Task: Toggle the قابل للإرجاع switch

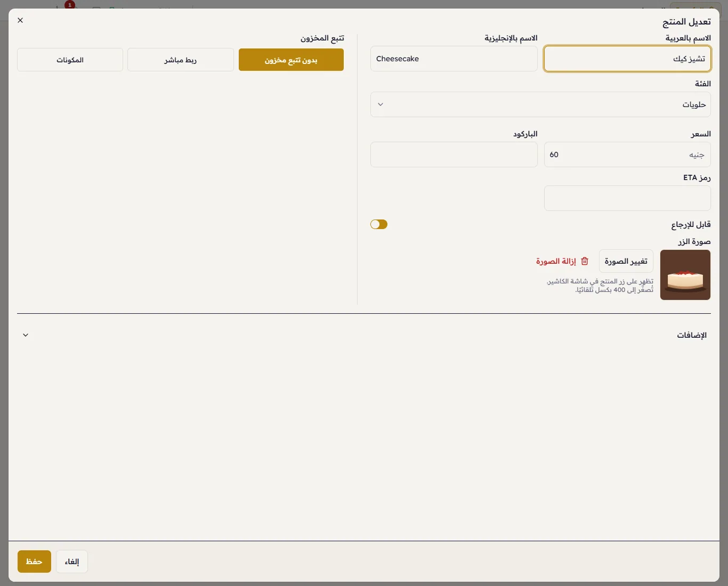Action: [379, 224]
